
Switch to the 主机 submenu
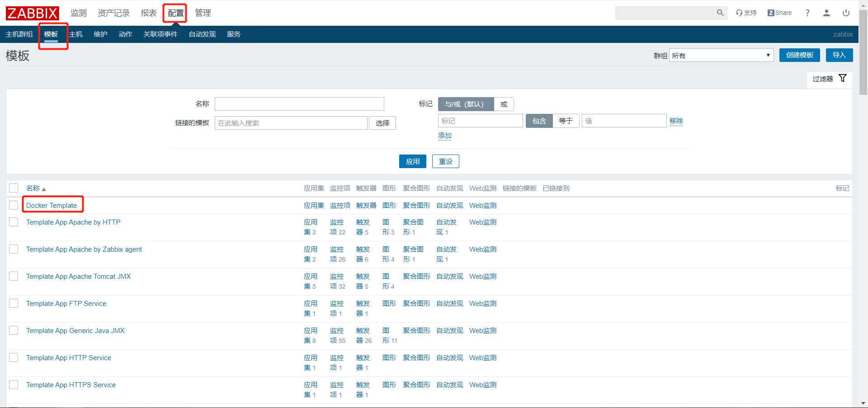76,34
